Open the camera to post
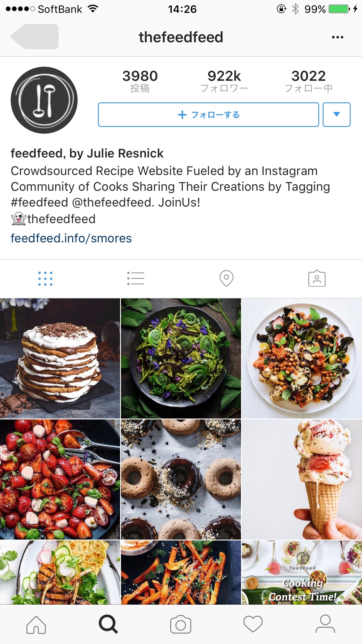 pyautogui.click(x=181, y=624)
